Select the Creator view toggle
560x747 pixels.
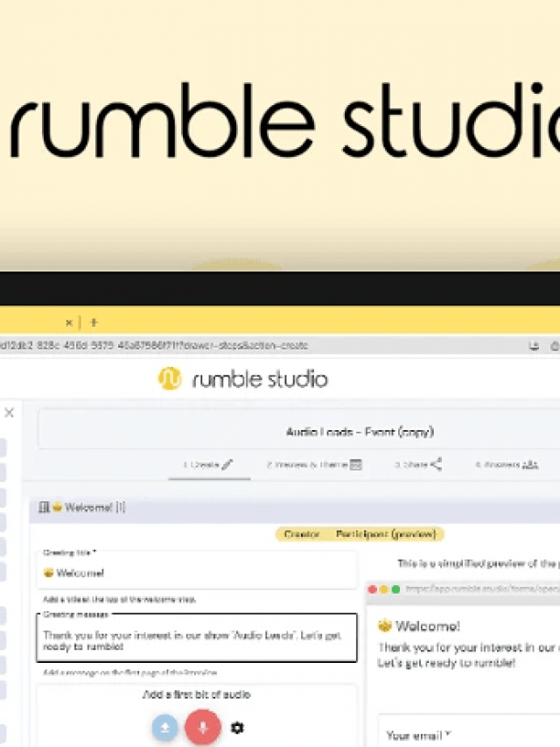[301, 534]
